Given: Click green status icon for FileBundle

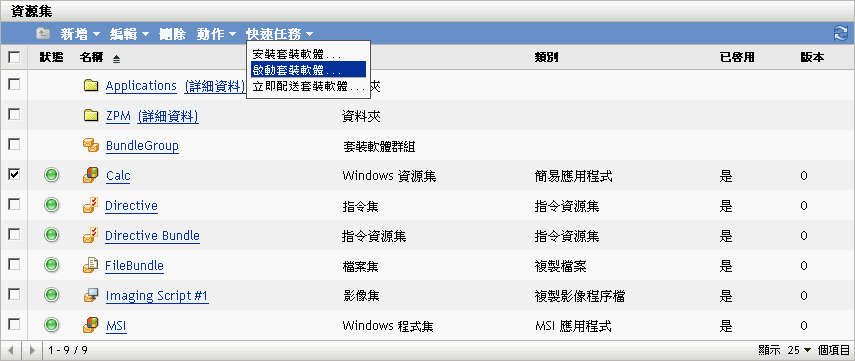Looking at the screenshot, I should 51,265.
